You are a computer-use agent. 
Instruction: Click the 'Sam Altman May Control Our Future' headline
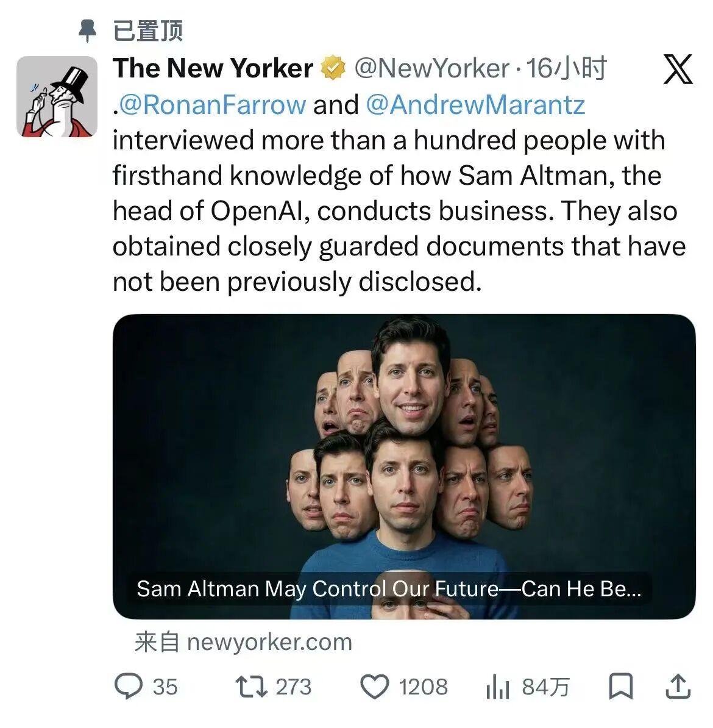click(388, 589)
